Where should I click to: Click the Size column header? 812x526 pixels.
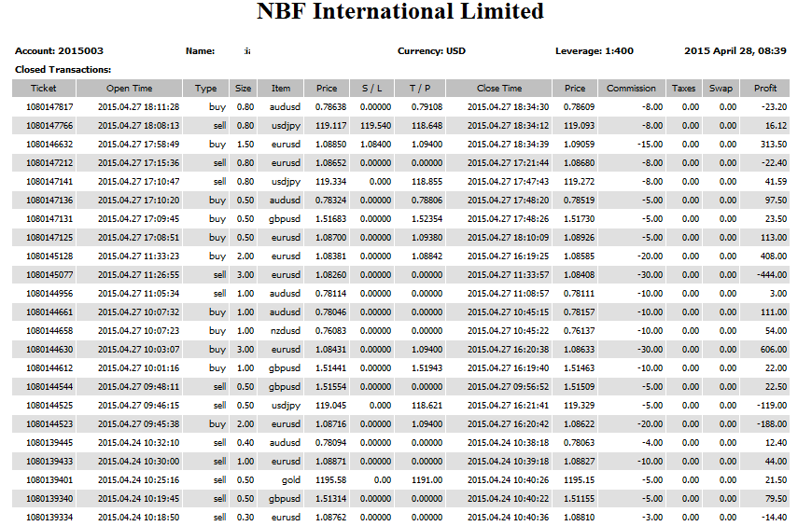(243, 88)
